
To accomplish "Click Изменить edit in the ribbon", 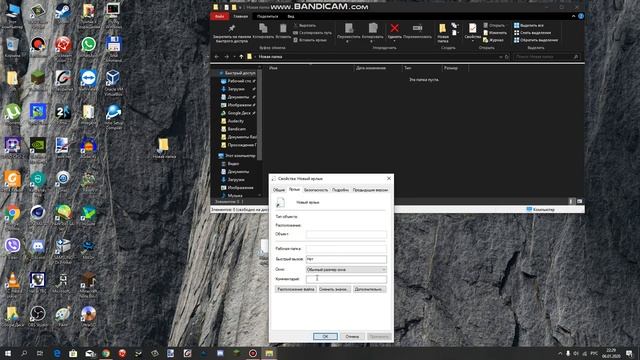I will pos(495,33).
